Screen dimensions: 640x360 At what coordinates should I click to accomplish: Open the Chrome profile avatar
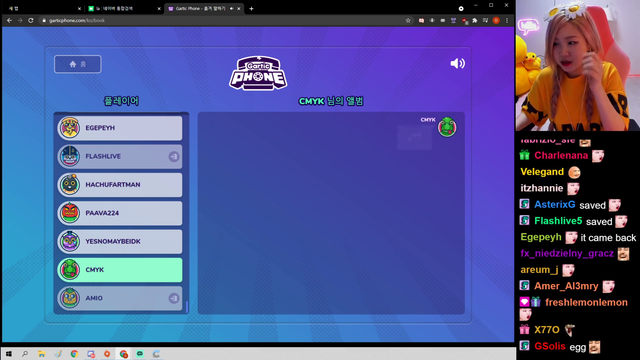click(x=496, y=20)
